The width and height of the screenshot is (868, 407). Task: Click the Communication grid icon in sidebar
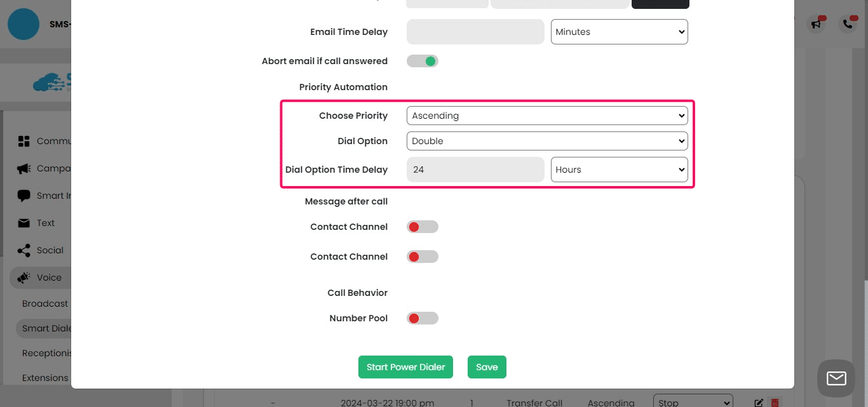pos(24,141)
